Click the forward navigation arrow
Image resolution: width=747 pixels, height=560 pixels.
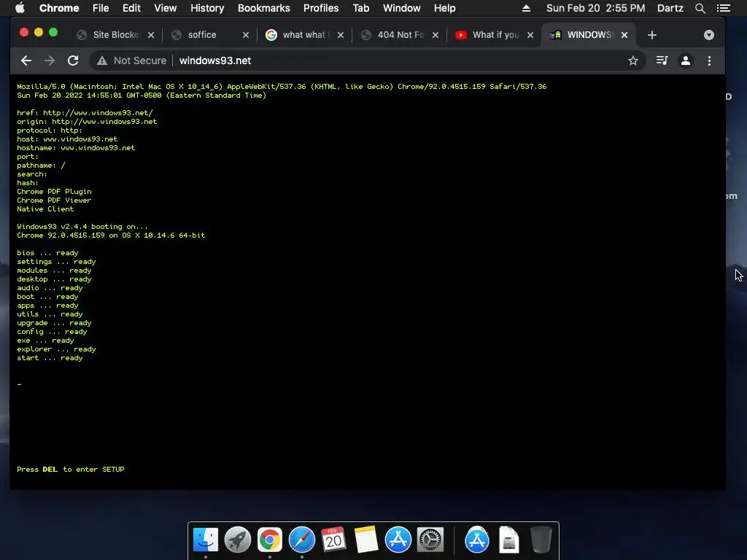(50, 61)
